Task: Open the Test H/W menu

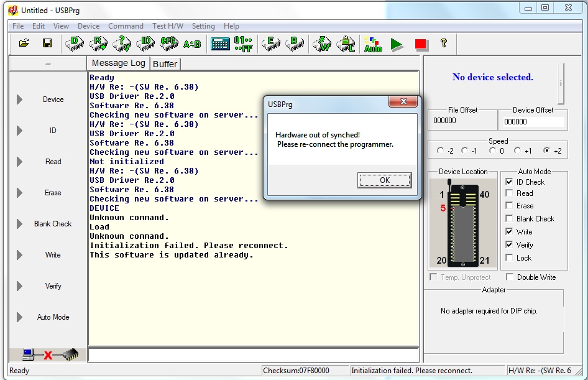Action: (x=167, y=26)
